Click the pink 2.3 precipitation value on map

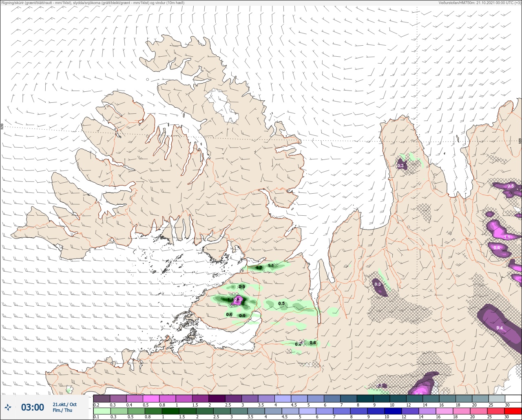click(x=239, y=300)
